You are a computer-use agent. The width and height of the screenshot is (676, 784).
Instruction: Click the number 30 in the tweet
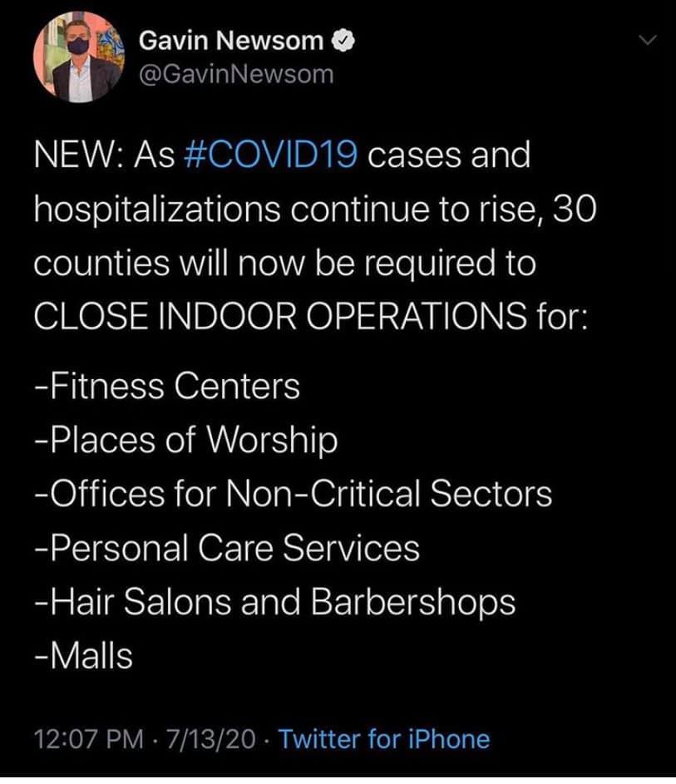coord(574,210)
